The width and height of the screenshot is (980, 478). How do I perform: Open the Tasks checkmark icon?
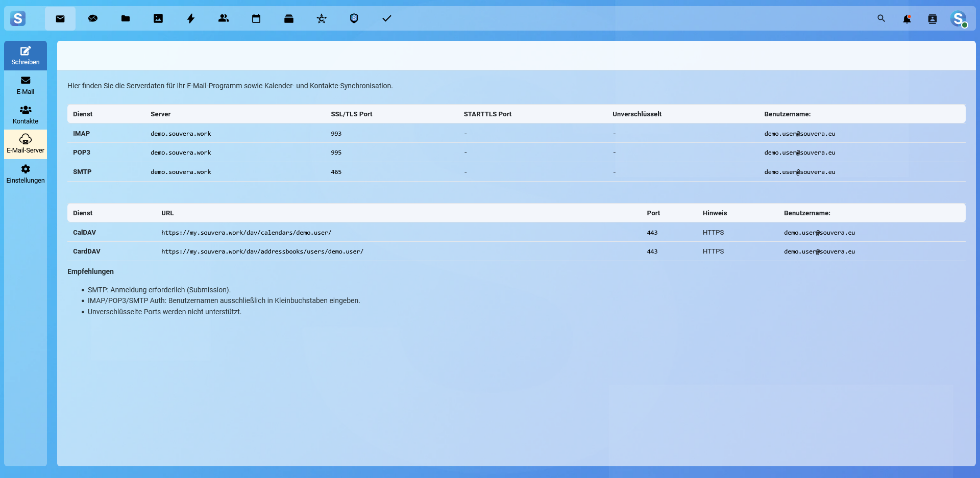[387, 19]
